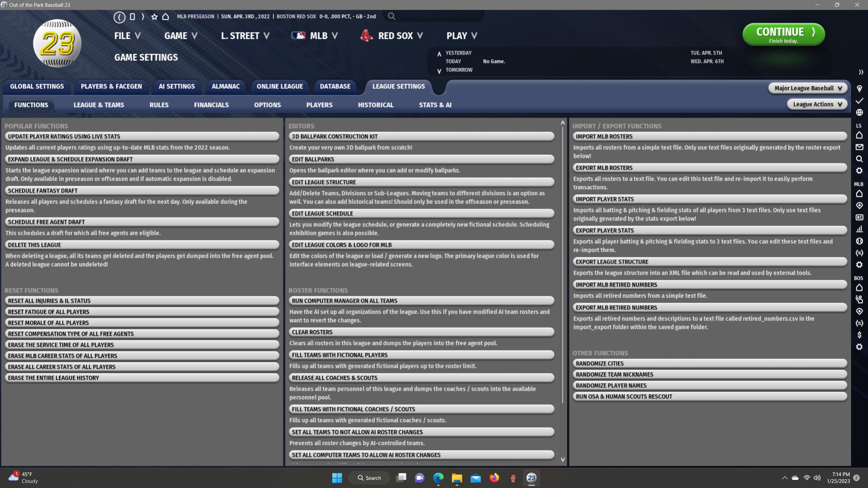This screenshot has width=868, height=488.
Task: Click ERASE THE ENTIRE LEAGUE HISTORY
Action: click(x=142, y=378)
